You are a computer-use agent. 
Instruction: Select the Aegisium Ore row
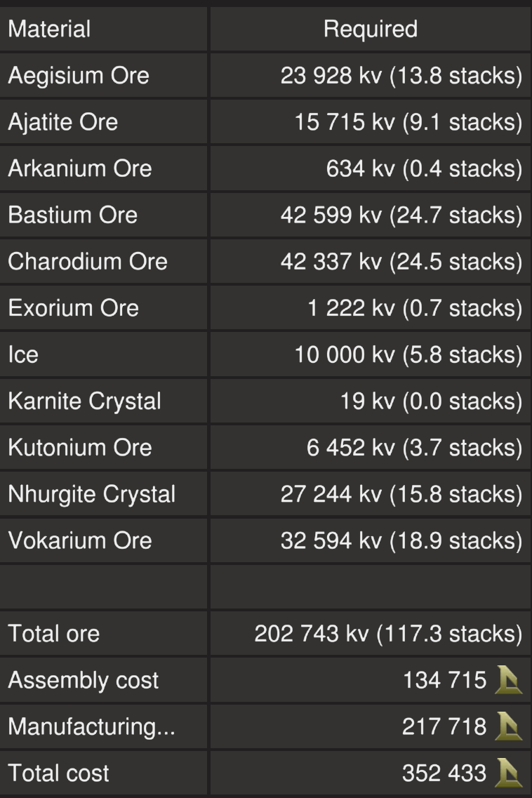point(79,76)
